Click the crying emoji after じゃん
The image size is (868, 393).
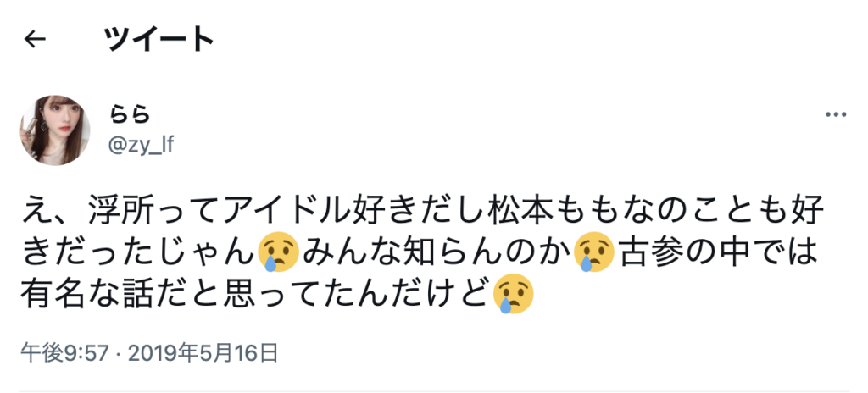pos(278,252)
